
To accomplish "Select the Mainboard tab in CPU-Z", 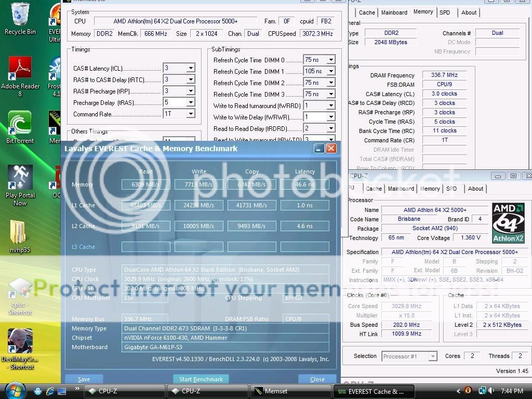I will click(x=401, y=189).
